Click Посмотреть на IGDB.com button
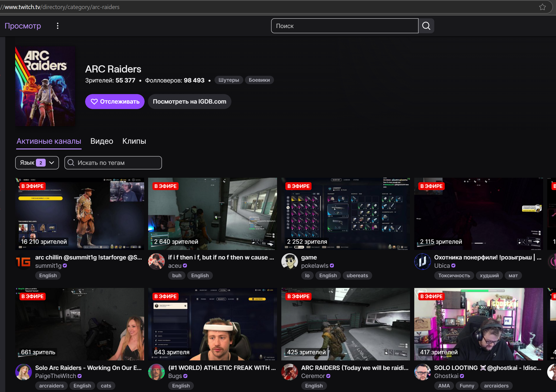 [189, 102]
